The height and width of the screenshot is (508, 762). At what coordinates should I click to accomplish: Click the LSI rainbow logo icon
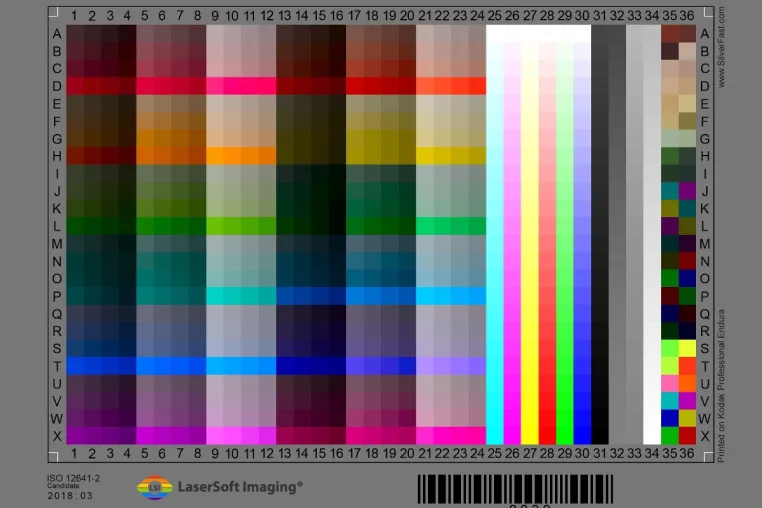pyautogui.click(x=155, y=488)
